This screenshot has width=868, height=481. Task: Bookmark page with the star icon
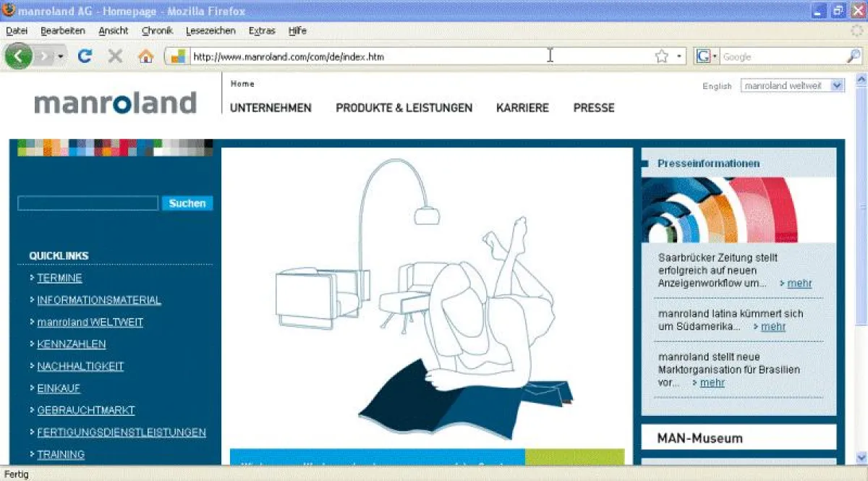(x=661, y=56)
